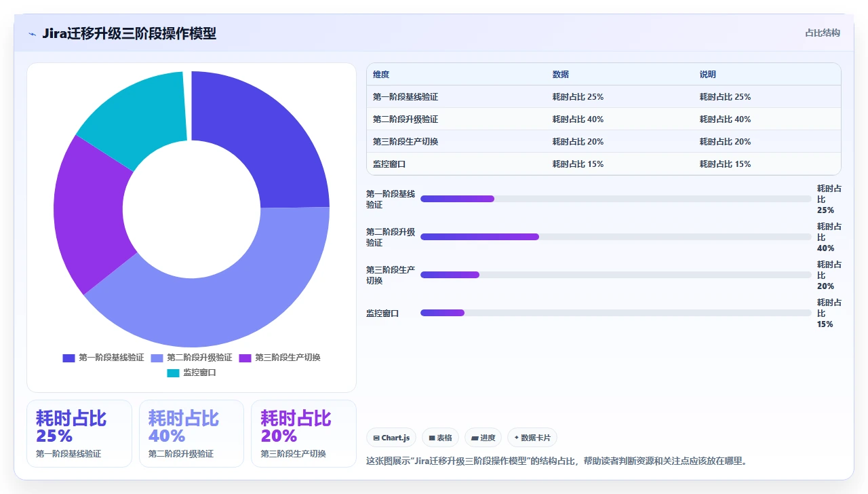
Task: Click the 耗时占比 40% progress value label
Action: point(829,237)
